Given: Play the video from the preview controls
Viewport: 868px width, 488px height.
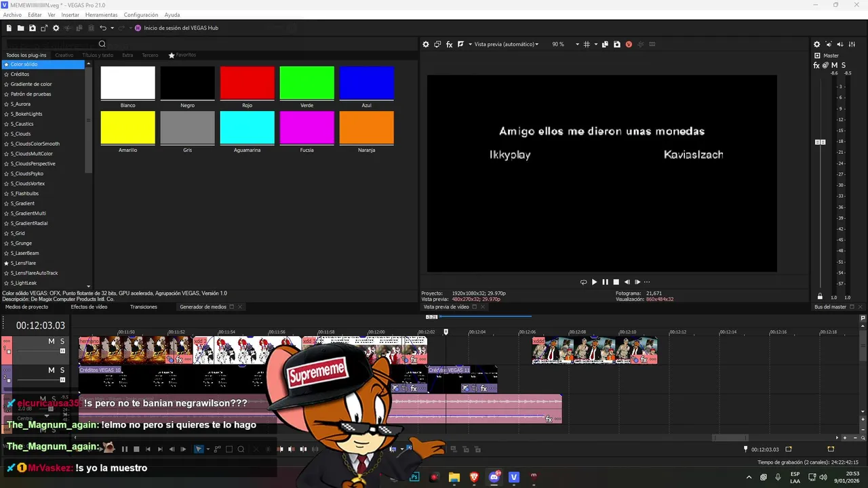Looking at the screenshot, I should coord(594,282).
